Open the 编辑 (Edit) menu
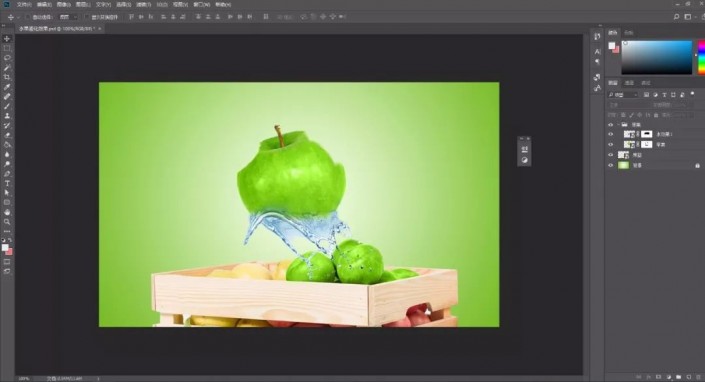The image size is (705, 382). tap(44, 4)
